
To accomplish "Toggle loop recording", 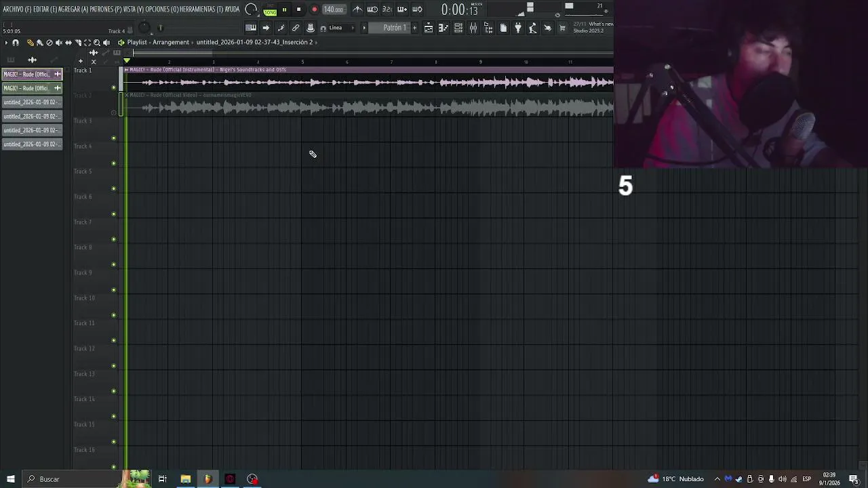I will click(417, 9).
